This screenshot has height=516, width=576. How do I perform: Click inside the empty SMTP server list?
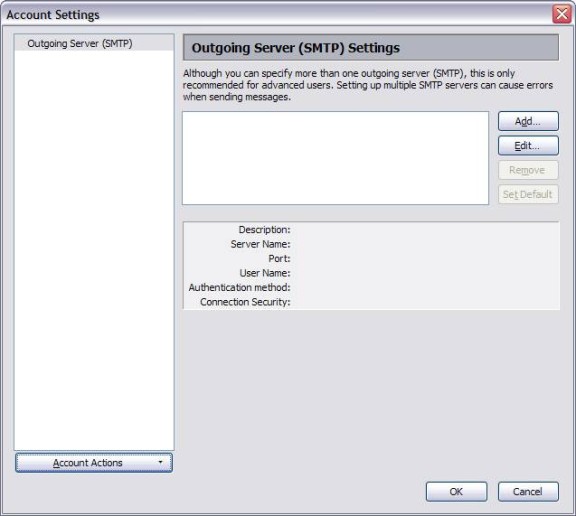click(335, 158)
